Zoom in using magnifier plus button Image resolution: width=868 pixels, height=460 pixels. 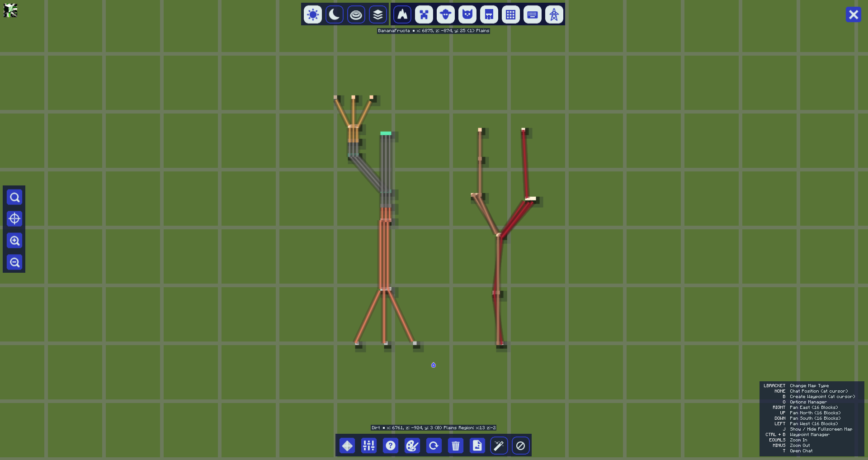[14, 241]
